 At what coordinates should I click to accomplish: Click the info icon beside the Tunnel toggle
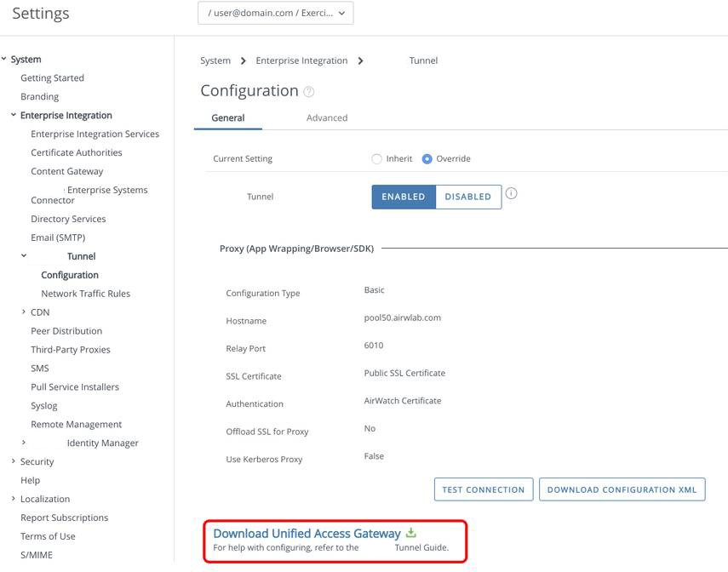pos(510,192)
